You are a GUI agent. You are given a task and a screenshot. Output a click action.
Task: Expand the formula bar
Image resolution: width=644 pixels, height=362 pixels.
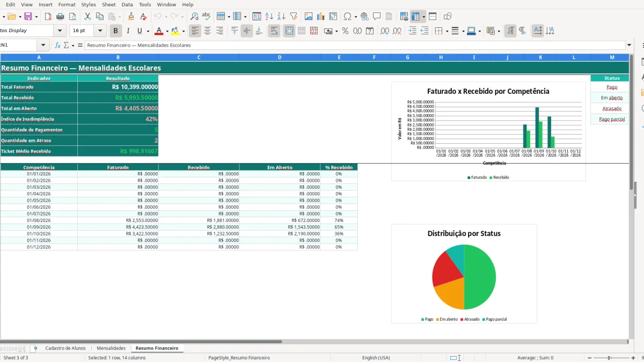point(629,46)
